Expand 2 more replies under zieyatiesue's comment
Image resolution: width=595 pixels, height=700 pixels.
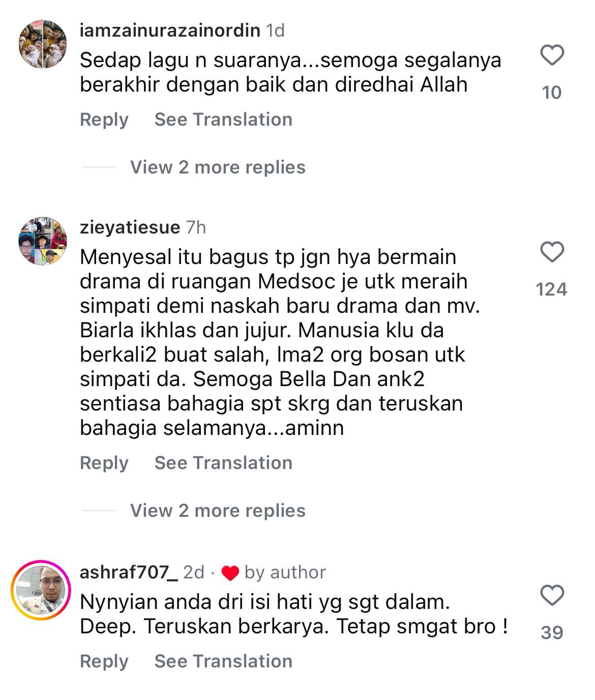point(218,511)
